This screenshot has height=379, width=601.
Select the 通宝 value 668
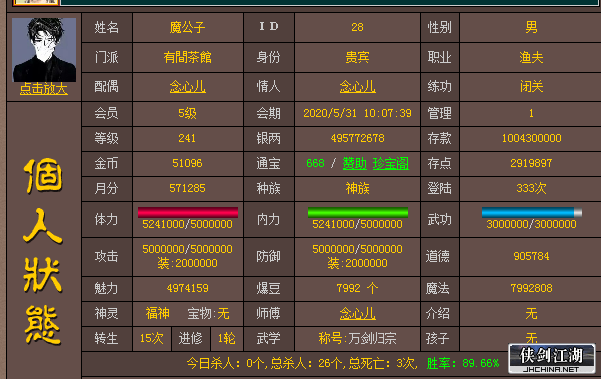click(x=315, y=164)
